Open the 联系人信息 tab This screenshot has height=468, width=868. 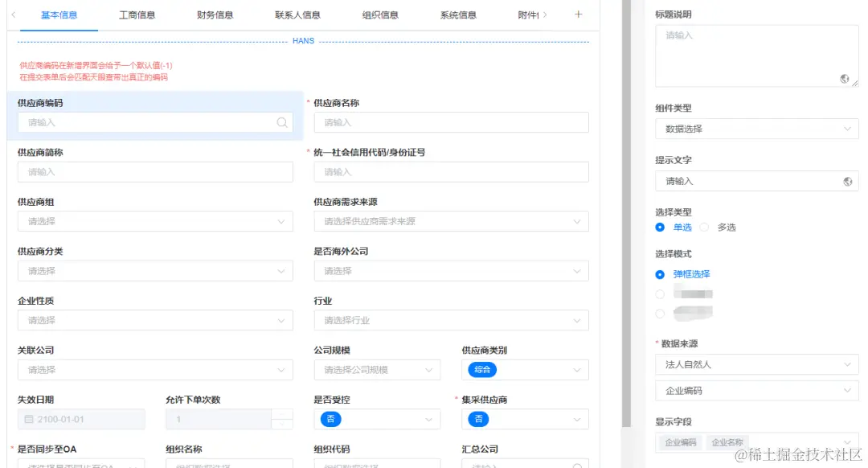[297, 14]
